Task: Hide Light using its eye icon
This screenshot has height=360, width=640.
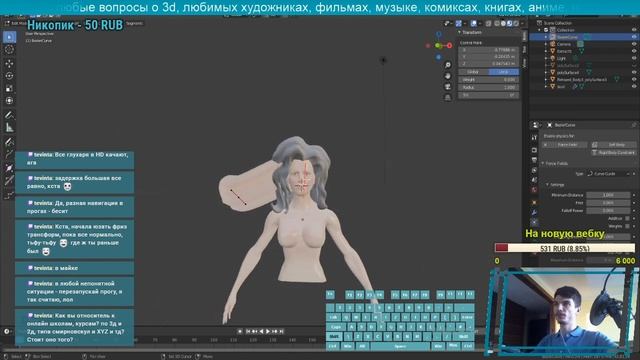Action: (x=634, y=58)
